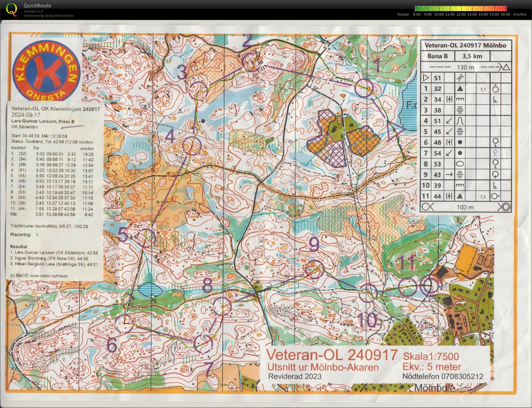532x408 pixels.
Task: Click row 6 code 48 in control description
Action: pyautogui.click(x=437, y=143)
